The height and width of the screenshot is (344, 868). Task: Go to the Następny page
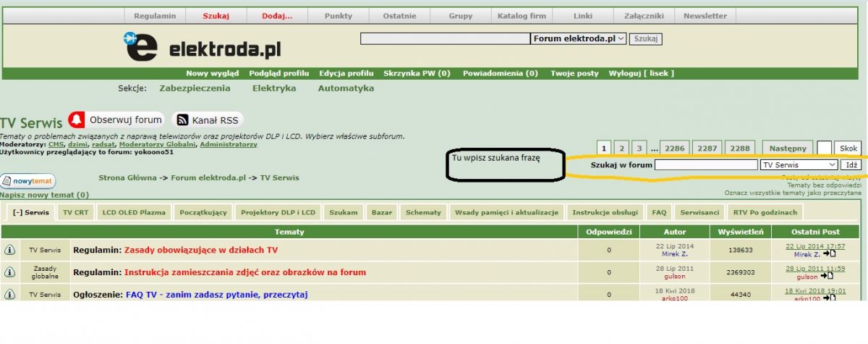(x=788, y=148)
